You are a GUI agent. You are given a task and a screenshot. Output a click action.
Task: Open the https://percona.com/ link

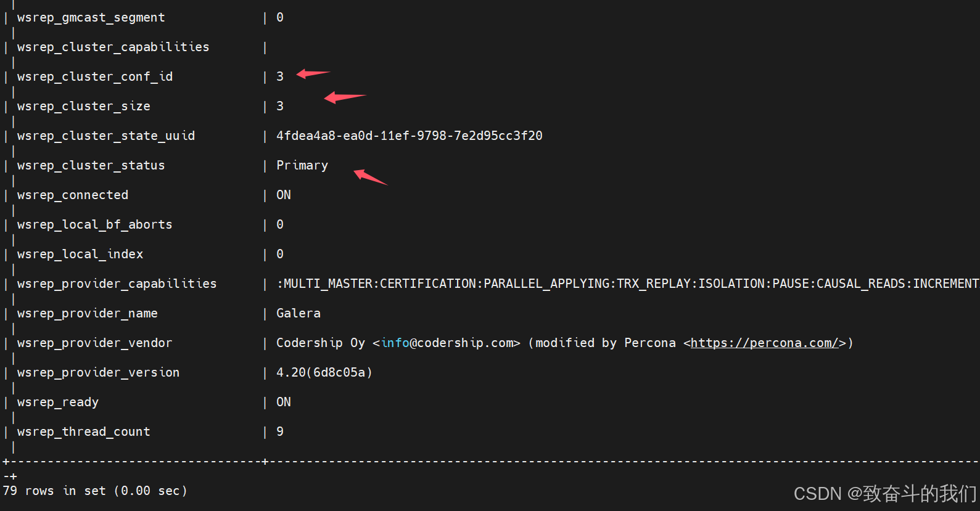[764, 343]
